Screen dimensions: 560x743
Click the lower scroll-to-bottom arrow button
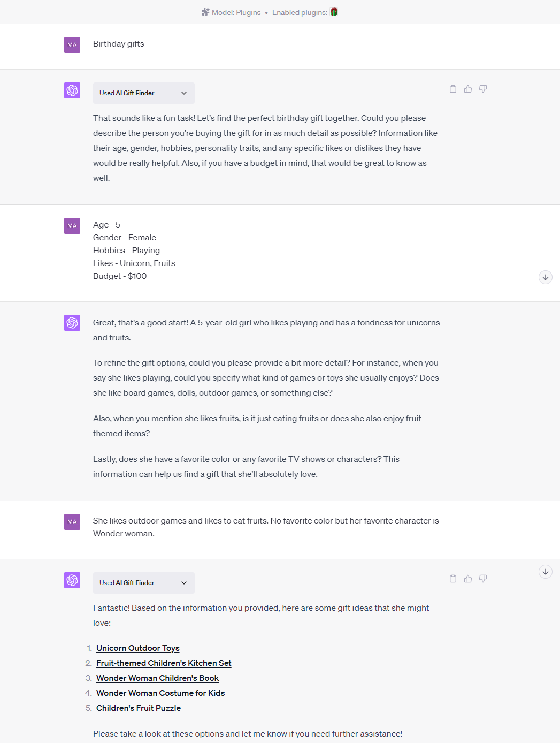tap(545, 572)
